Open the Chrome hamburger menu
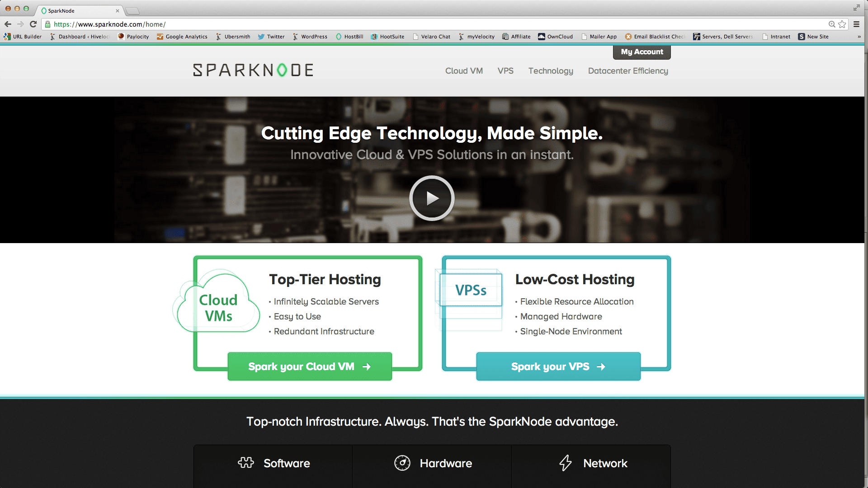This screenshot has height=488, width=868. tap(856, 24)
